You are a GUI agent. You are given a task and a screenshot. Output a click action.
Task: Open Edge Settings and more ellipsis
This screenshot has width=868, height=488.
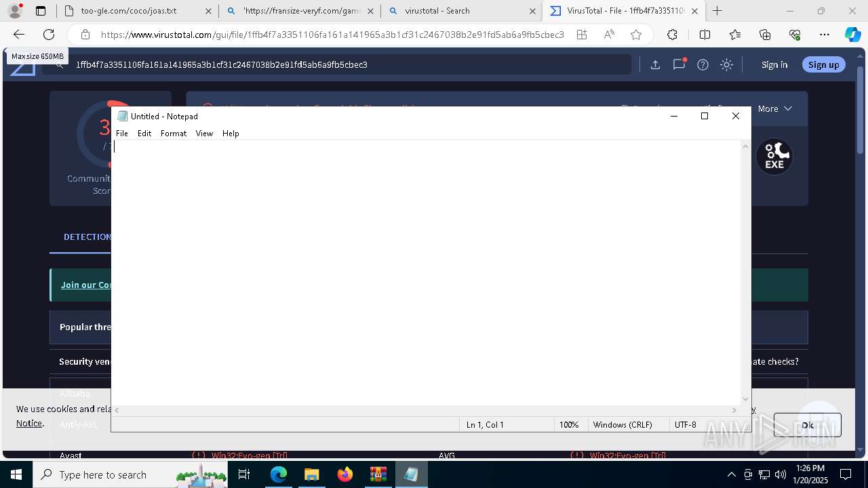click(825, 35)
